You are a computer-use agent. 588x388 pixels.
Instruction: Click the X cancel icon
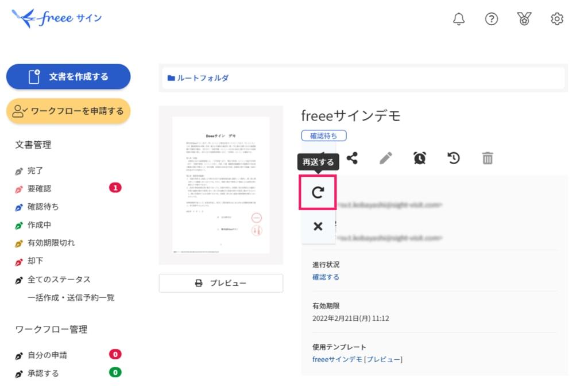click(x=318, y=226)
